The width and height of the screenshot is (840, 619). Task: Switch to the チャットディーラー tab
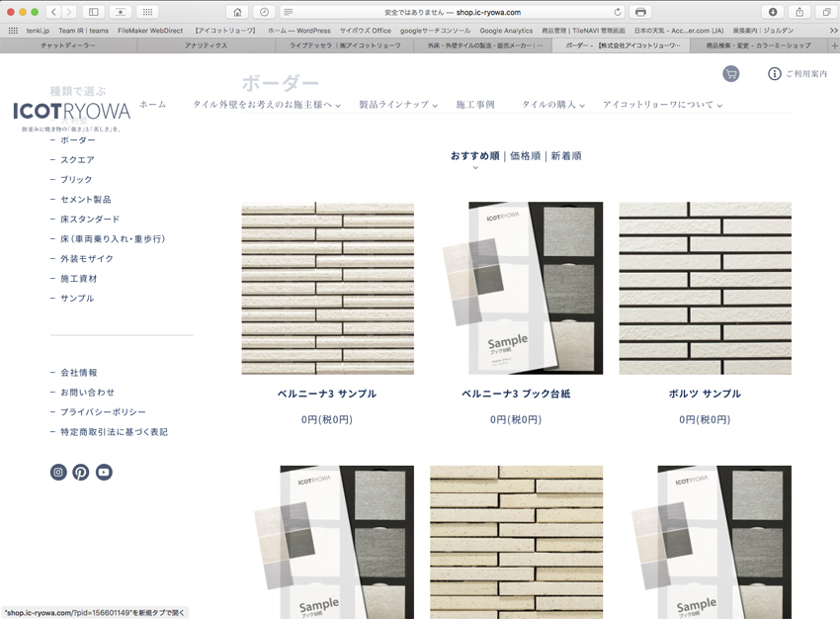pyautogui.click(x=68, y=46)
